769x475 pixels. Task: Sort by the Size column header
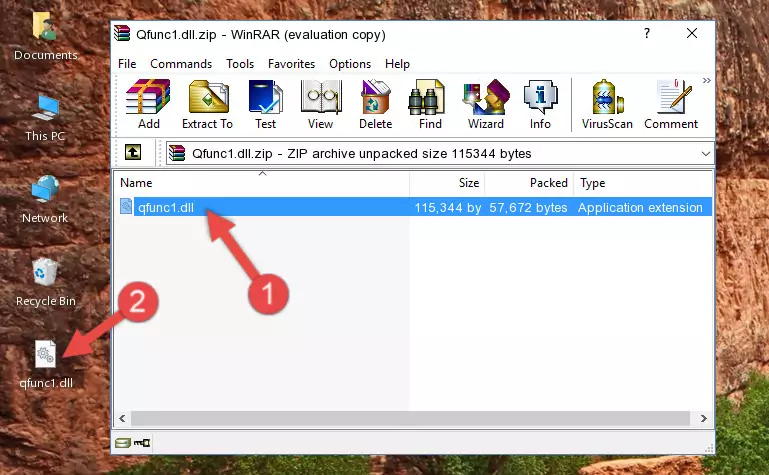(x=447, y=183)
